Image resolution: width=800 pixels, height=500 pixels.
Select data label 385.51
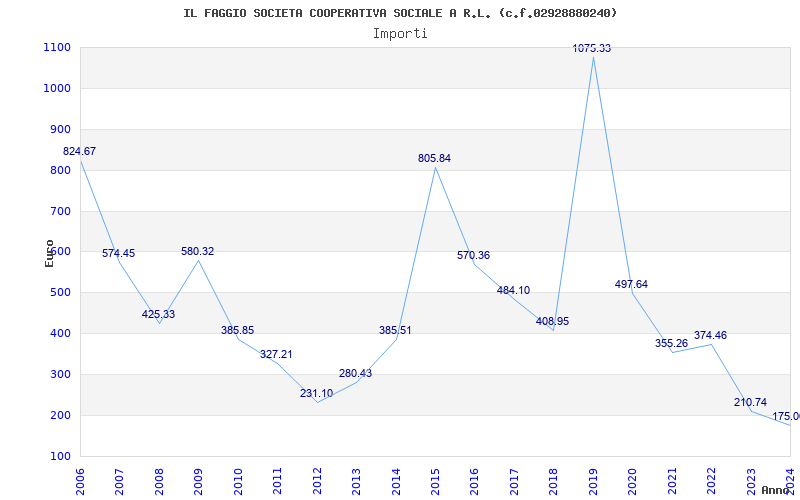pos(395,331)
